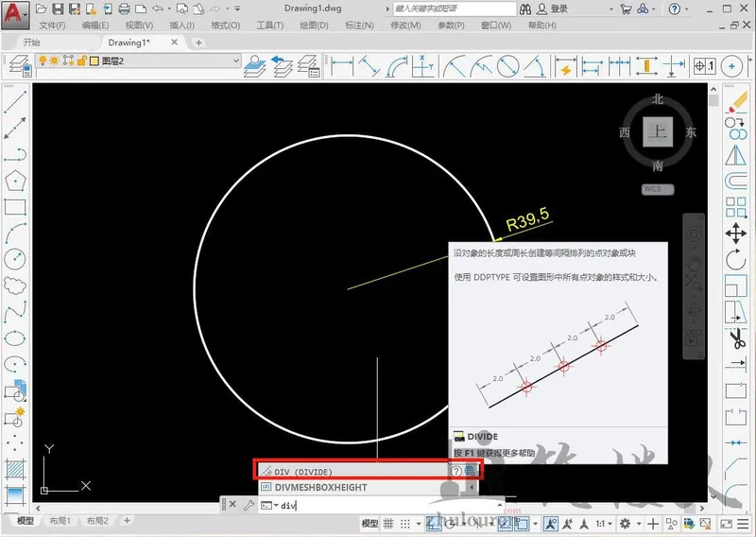Select the Ordinate dimension tool

(x=422, y=66)
